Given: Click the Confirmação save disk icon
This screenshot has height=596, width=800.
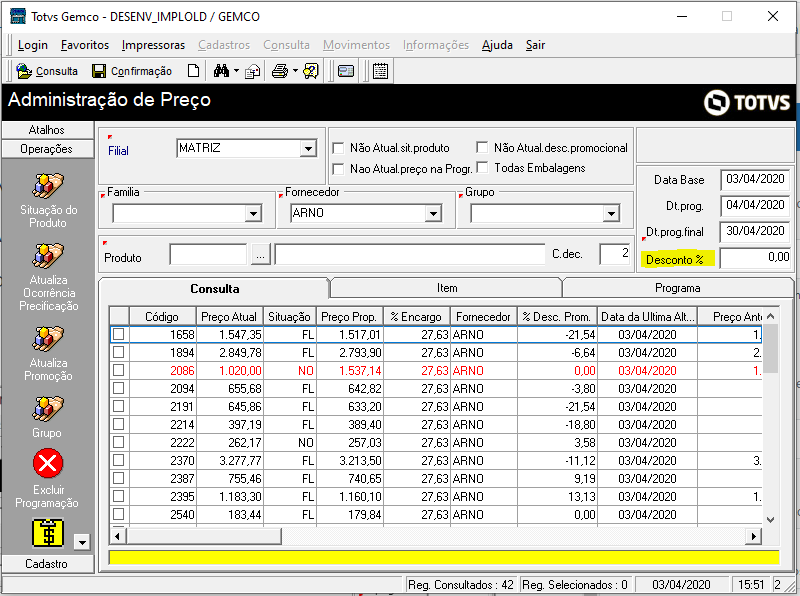Looking at the screenshot, I should (x=98, y=71).
